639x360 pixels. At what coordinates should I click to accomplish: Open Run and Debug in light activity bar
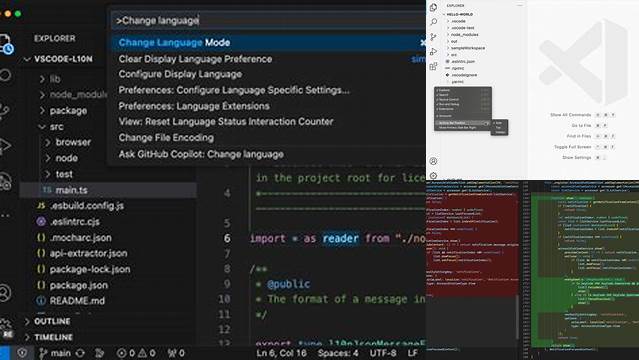coord(434,51)
